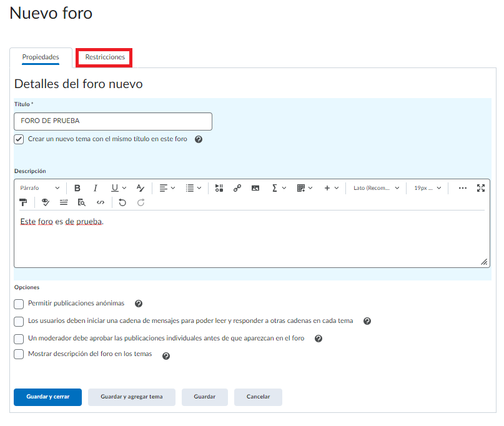Click the Guardar y cerrar button
This screenshot has height=426, width=504.
[x=47, y=397]
